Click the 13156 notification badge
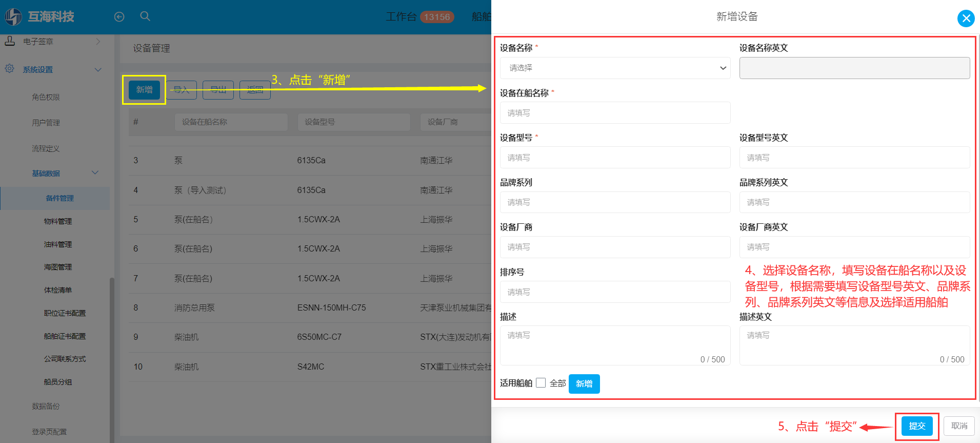Image resolution: width=980 pixels, height=443 pixels. pos(437,17)
